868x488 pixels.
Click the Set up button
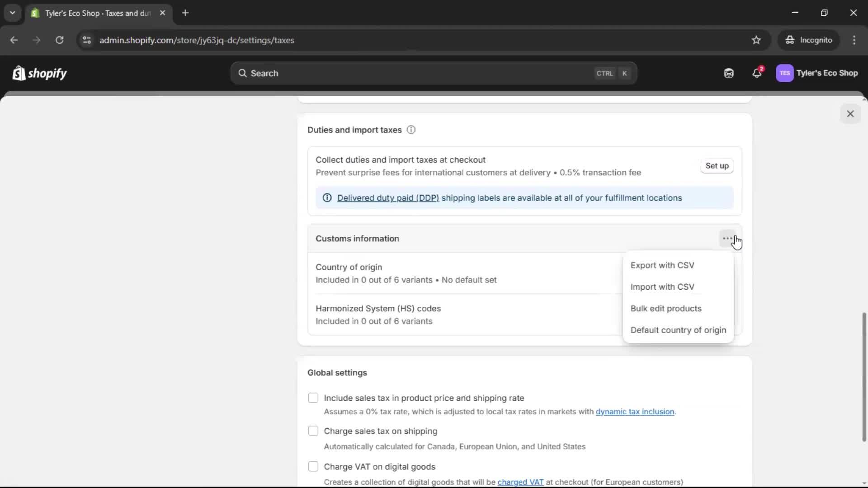[x=717, y=166]
